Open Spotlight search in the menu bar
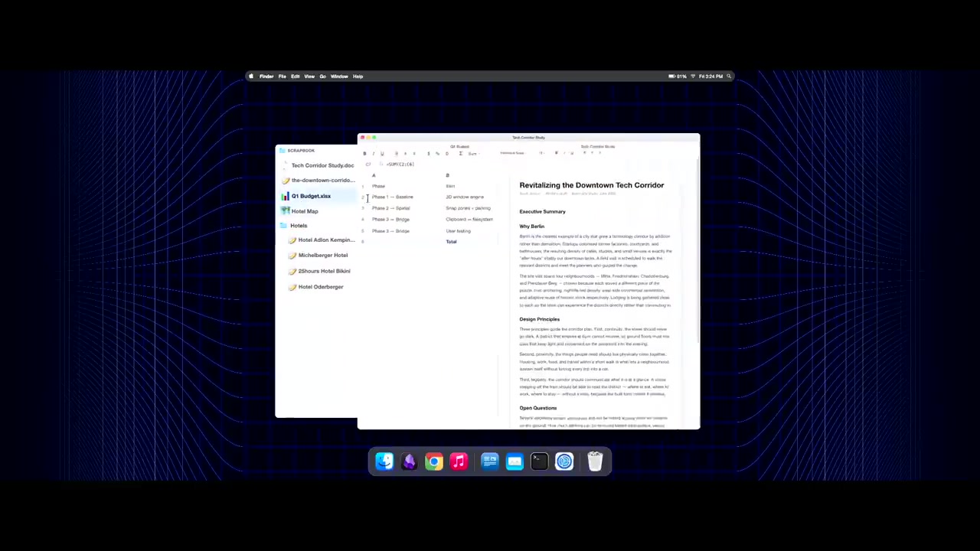The width and height of the screenshot is (980, 551). pyautogui.click(x=729, y=77)
